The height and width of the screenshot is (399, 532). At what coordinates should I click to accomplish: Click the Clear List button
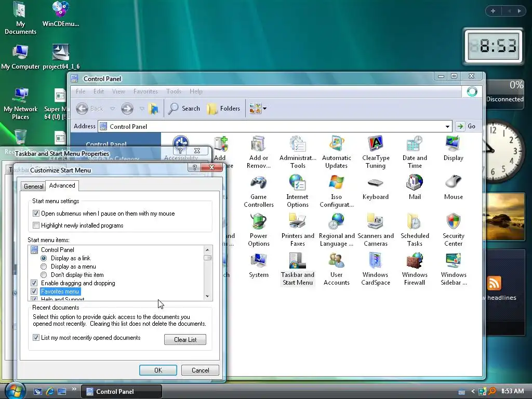click(x=185, y=340)
